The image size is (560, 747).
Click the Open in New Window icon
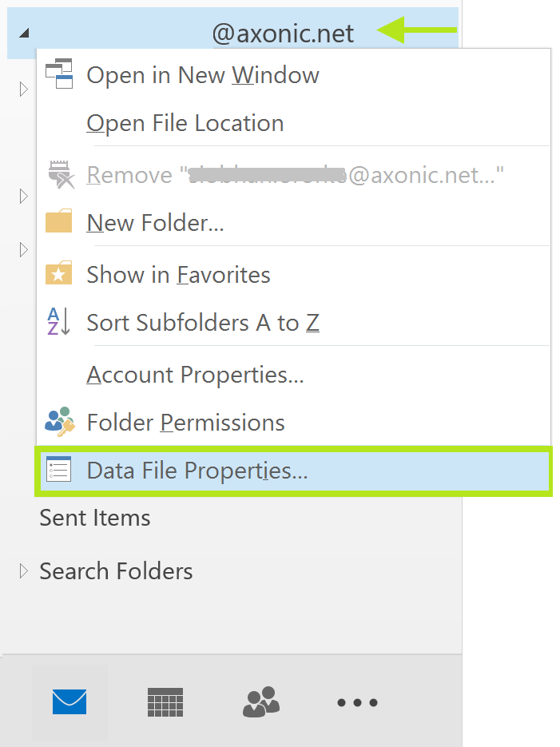pyautogui.click(x=59, y=75)
